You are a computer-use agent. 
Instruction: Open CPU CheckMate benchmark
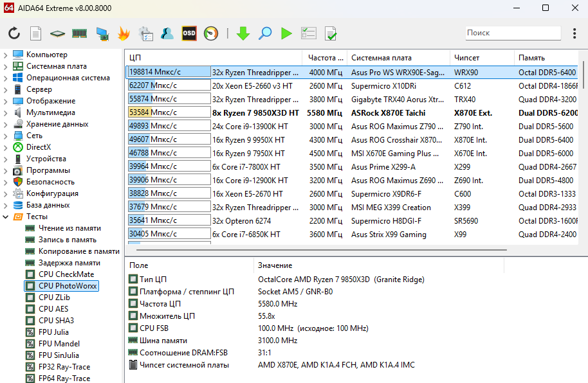[x=66, y=274]
